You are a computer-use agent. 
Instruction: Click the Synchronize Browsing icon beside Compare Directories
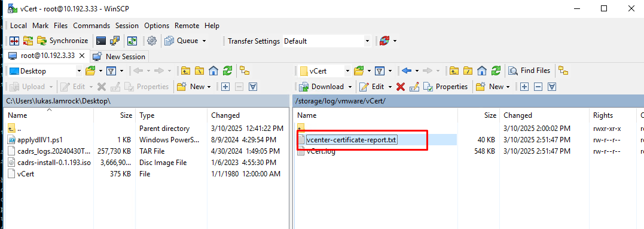pyautogui.click(x=28, y=41)
